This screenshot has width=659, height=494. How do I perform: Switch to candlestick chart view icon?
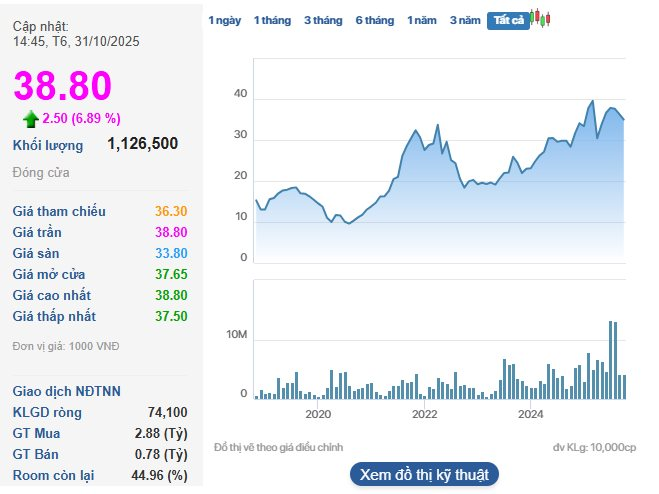pyautogui.click(x=541, y=18)
